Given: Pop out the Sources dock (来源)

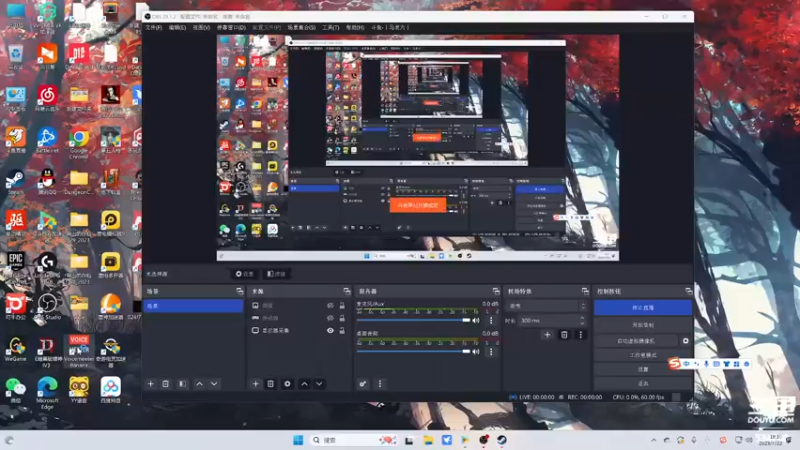Looking at the screenshot, I should (x=347, y=291).
